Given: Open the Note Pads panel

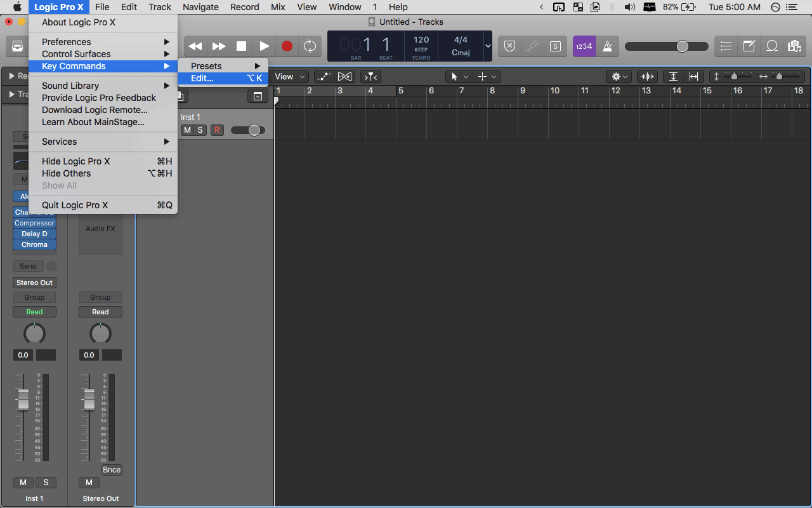Looking at the screenshot, I should tap(749, 46).
